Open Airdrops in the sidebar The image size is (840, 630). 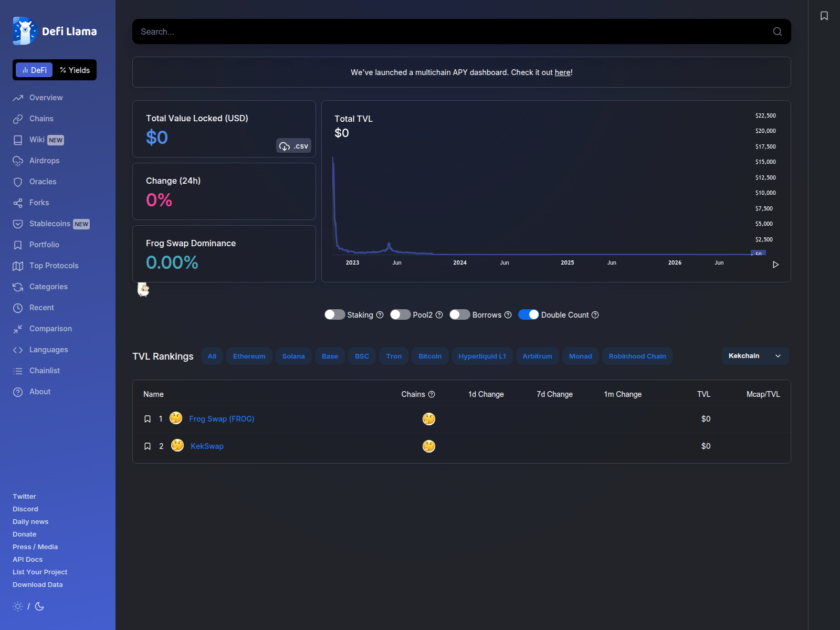point(36,161)
